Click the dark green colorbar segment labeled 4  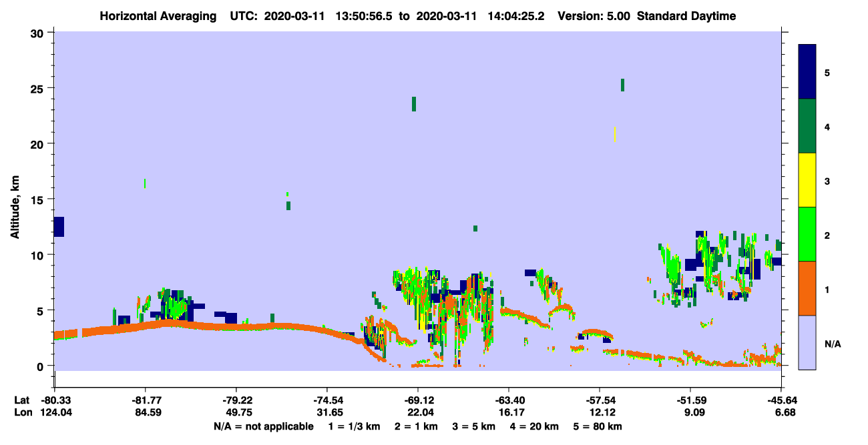coord(807,126)
